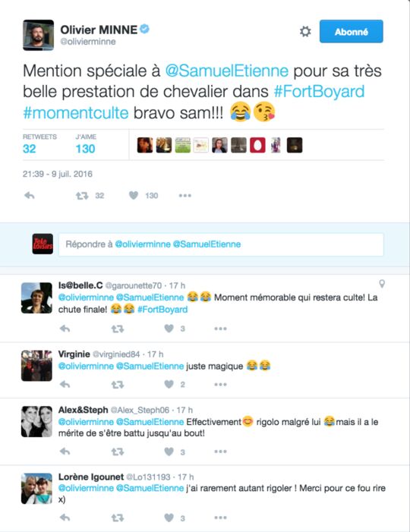Click the location pin on Is@belle.C's reply
This screenshot has width=410, height=532.
click(382, 284)
